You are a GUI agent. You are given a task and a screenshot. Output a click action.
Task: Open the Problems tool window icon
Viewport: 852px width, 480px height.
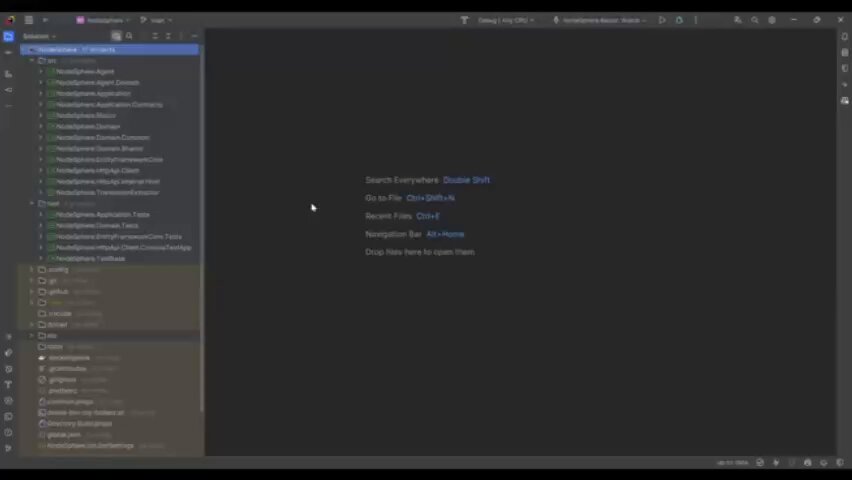8,432
